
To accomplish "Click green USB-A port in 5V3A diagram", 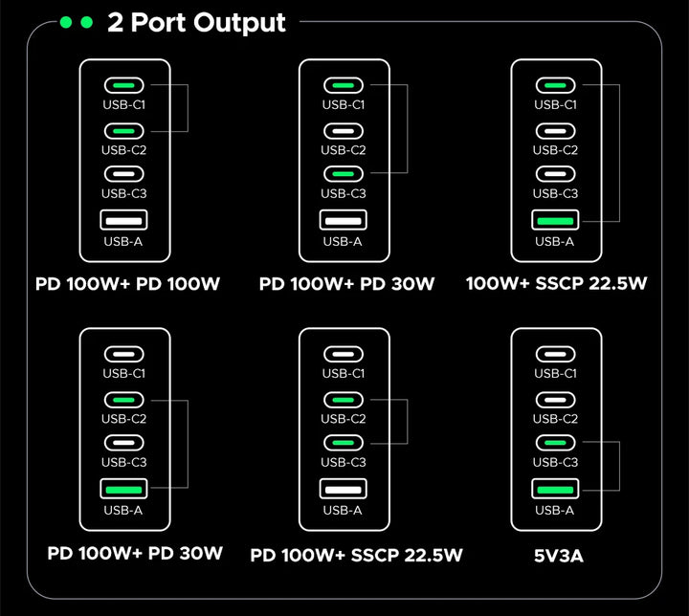I will pyautogui.click(x=555, y=489).
